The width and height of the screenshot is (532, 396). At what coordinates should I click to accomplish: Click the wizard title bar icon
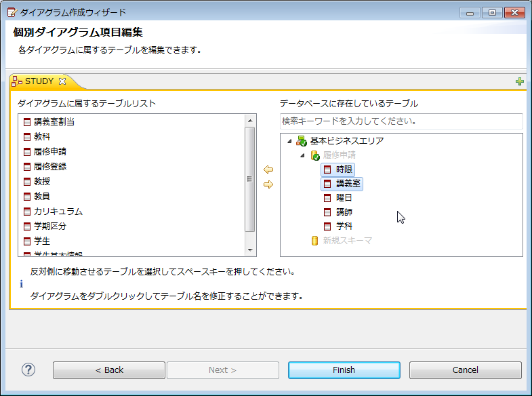coord(12,13)
